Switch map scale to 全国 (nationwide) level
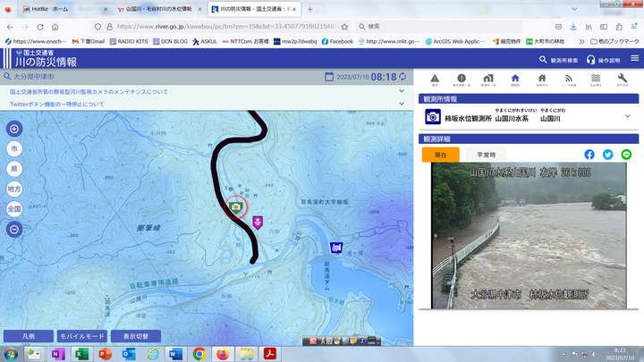This screenshot has height=362, width=644. click(14, 208)
